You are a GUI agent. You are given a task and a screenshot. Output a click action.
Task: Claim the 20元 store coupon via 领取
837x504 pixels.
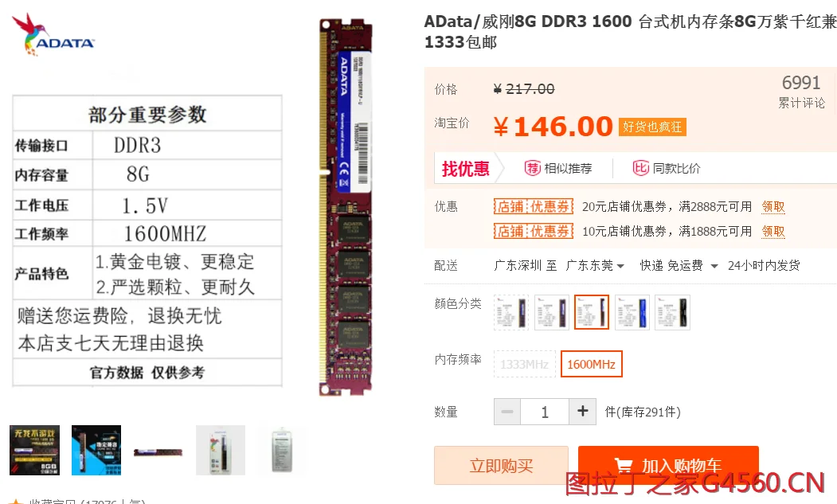[x=773, y=207]
